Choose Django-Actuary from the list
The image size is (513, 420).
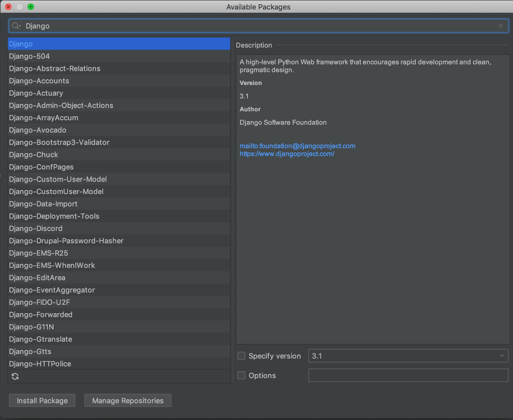[x=119, y=93]
